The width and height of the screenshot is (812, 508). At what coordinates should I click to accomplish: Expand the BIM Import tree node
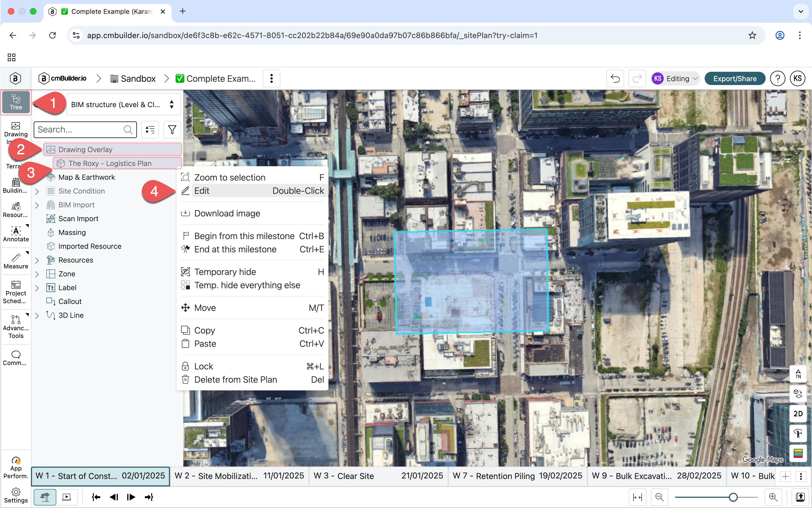(37, 205)
